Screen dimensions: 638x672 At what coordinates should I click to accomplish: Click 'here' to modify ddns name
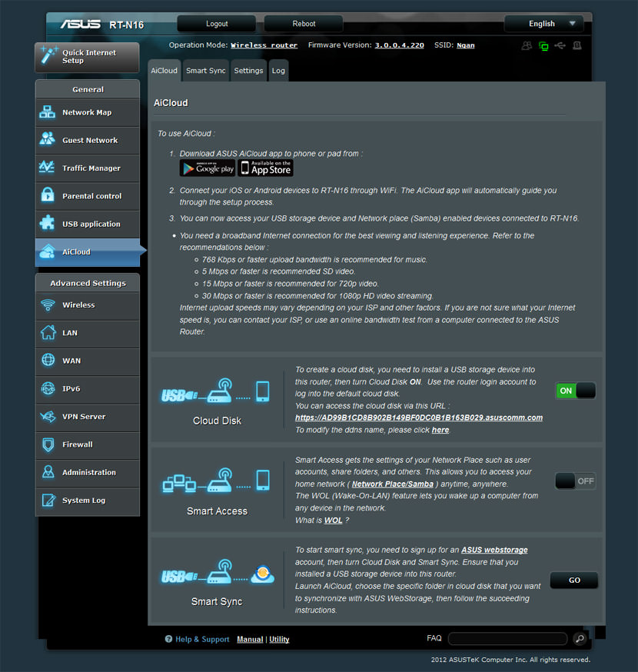click(x=440, y=430)
